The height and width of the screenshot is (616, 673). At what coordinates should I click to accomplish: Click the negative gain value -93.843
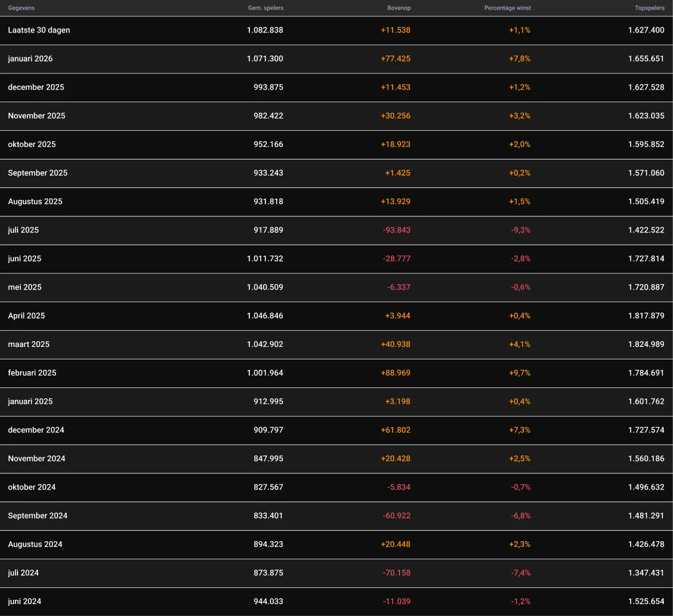coord(396,230)
